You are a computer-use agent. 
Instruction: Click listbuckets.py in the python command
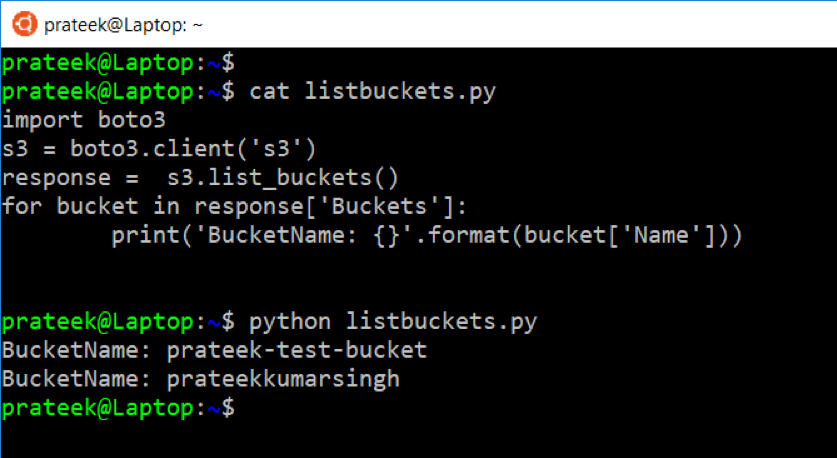441,322
